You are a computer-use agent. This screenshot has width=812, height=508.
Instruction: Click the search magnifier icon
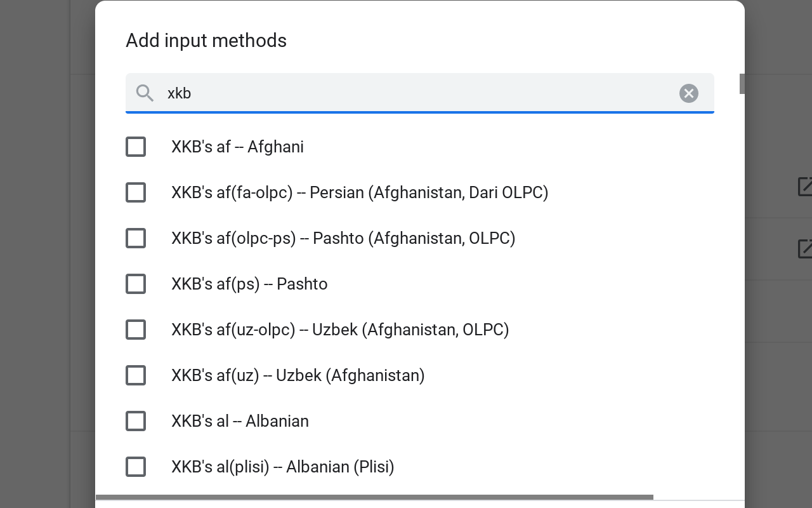pos(145,93)
